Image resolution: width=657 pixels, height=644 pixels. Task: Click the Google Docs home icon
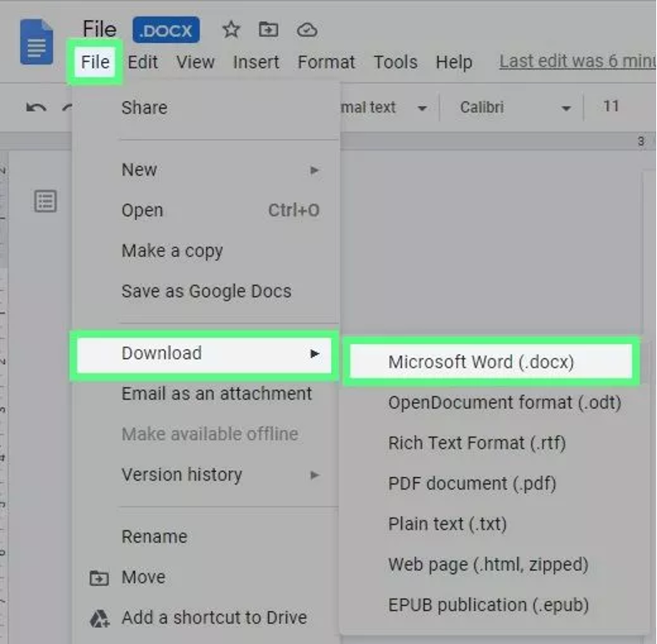(36, 41)
